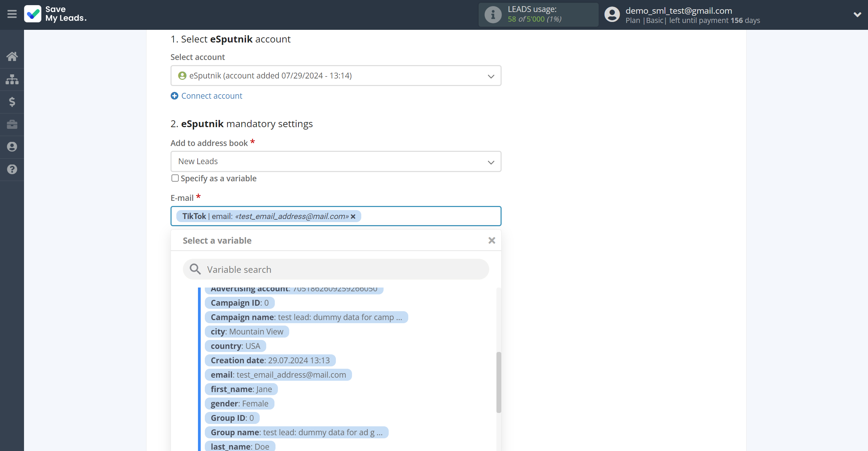Open the briefcase services icon
This screenshot has height=451, width=868.
click(12, 124)
